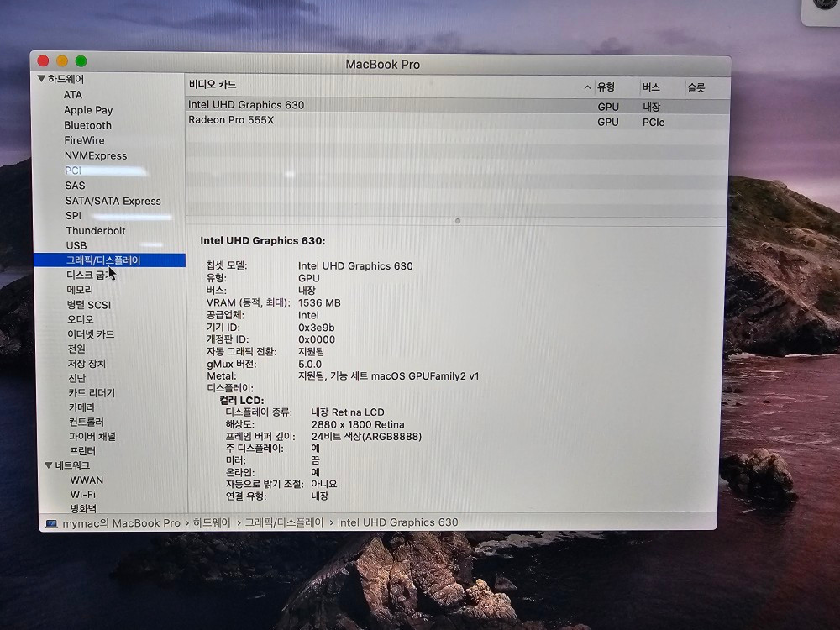
Task: Open 저장 장치 info
Action: [x=87, y=364]
